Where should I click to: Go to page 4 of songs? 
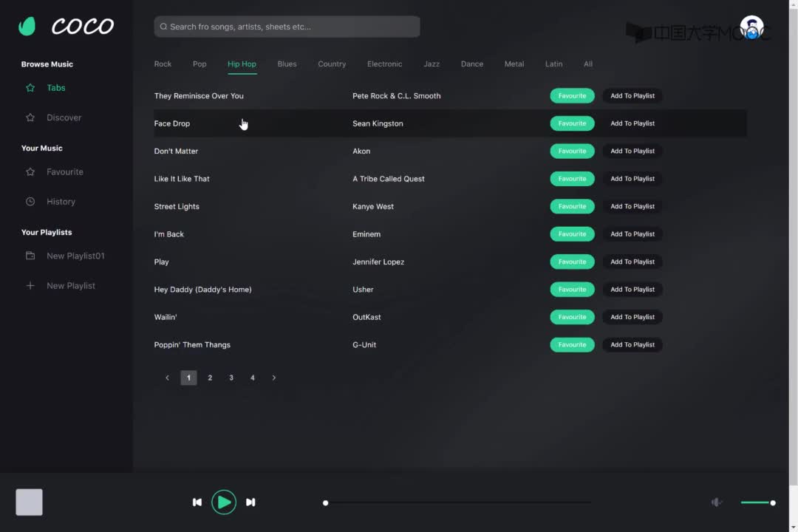[253, 378]
